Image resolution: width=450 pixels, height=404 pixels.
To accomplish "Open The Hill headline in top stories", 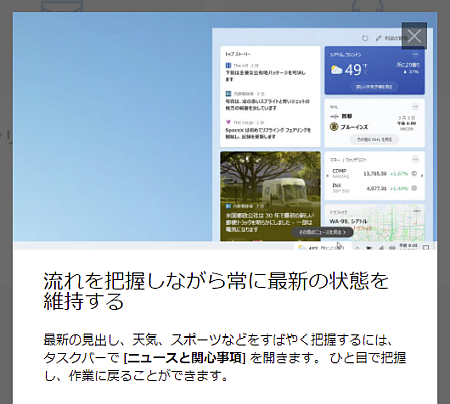I will click(x=266, y=76).
